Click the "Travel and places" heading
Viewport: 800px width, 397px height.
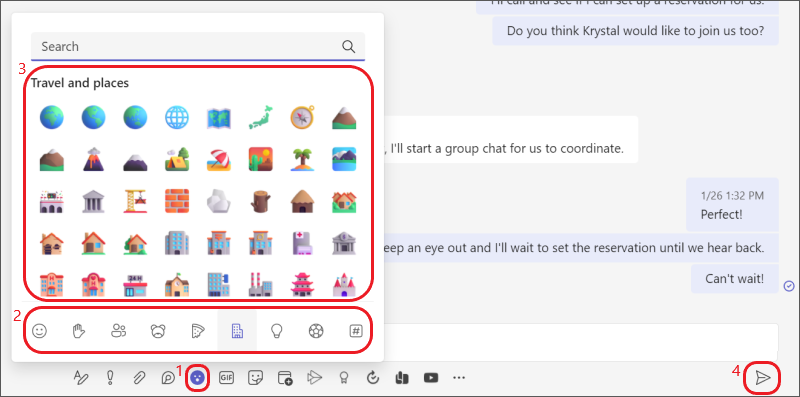point(80,83)
